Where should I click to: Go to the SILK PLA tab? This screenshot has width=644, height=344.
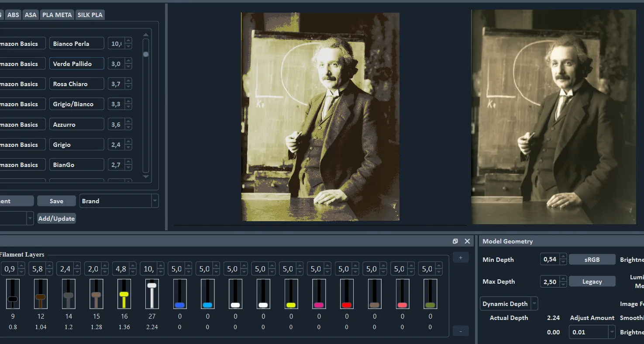pos(90,15)
